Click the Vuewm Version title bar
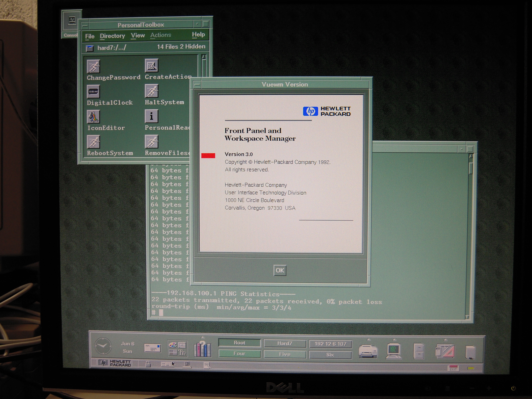Screen dimensions: 532x399 tap(285, 84)
